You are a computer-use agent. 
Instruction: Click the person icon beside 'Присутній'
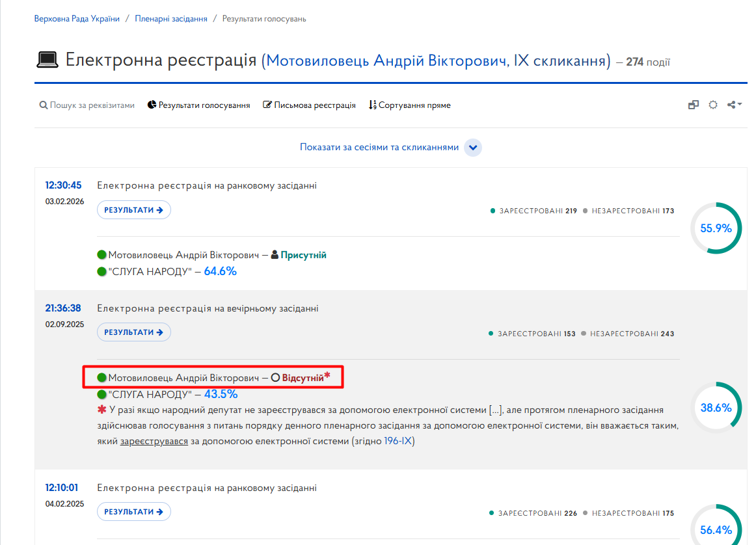pyautogui.click(x=275, y=255)
